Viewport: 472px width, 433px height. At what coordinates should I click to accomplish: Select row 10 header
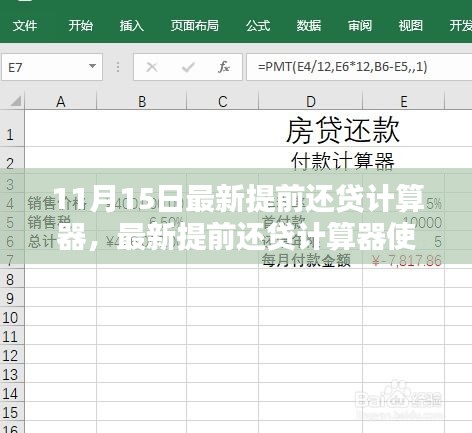(12, 317)
